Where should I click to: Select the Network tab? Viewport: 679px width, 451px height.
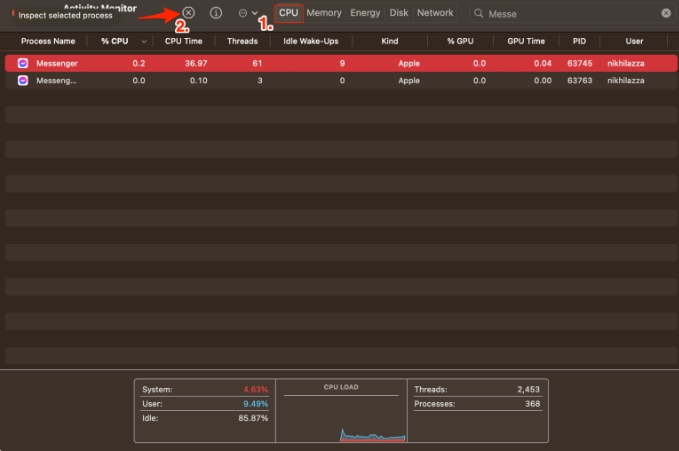[x=435, y=13]
